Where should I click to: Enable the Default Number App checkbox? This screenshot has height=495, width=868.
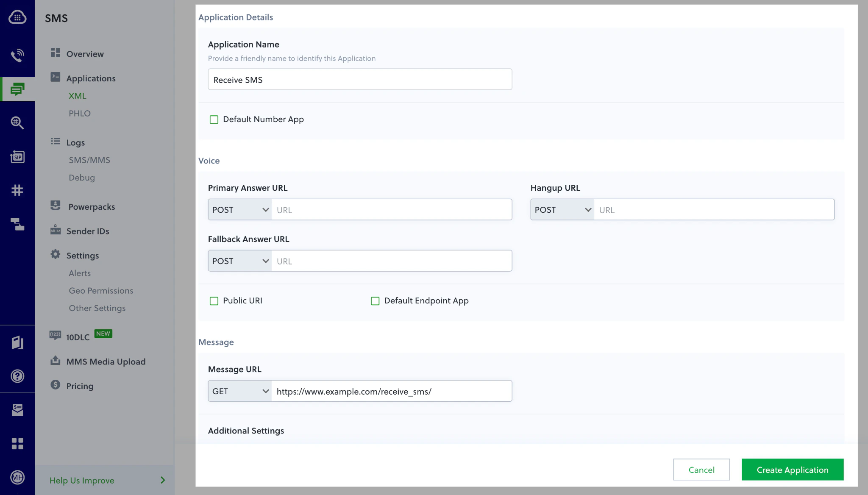tap(214, 120)
